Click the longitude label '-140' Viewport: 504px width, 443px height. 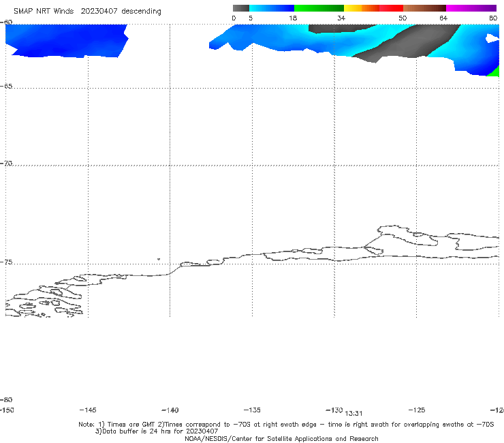point(170,410)
